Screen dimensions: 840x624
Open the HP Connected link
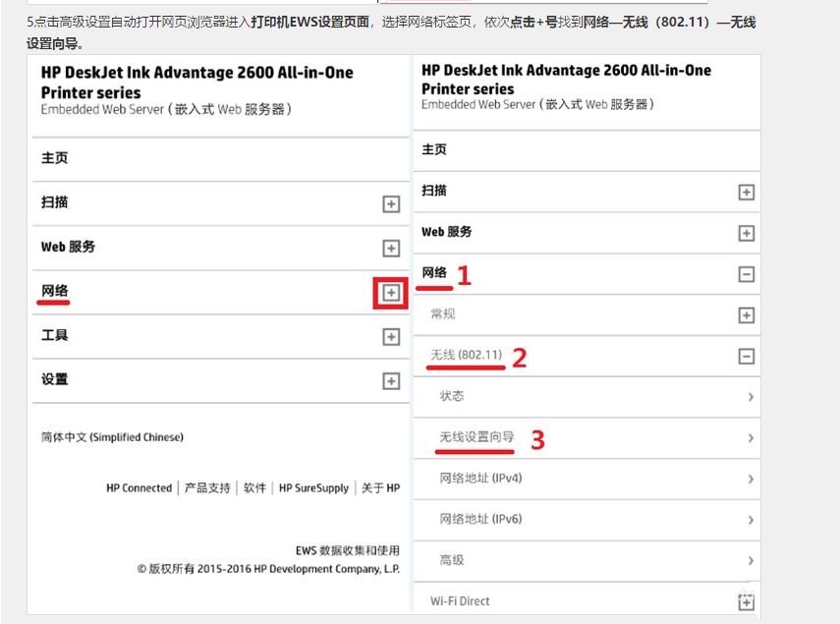pyautogui.click(x=140, y=488)
